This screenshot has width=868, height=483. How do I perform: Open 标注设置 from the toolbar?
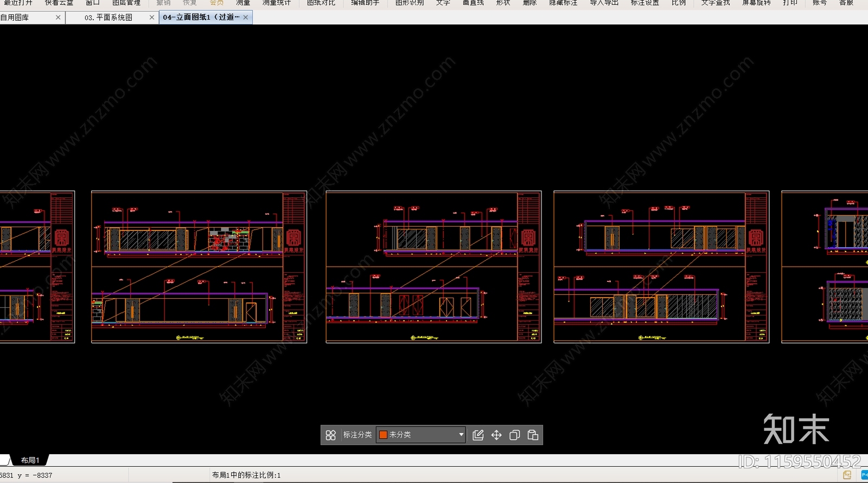coord(645,3)
